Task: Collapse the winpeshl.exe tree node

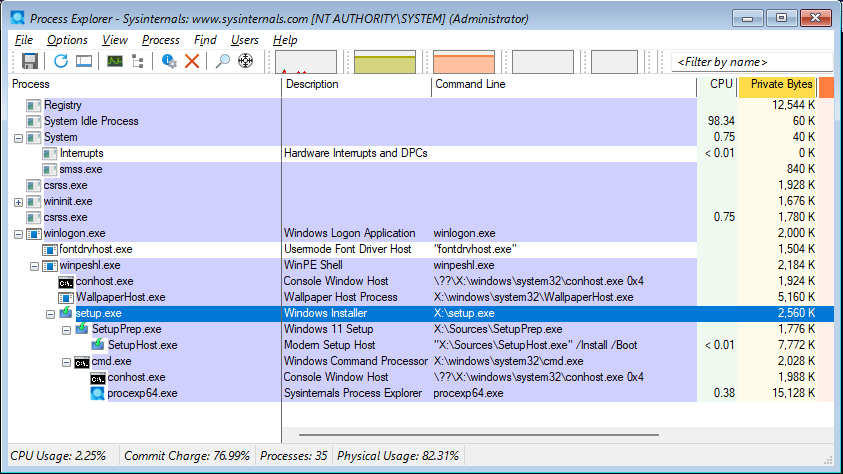Action: (x=34, y=266)
